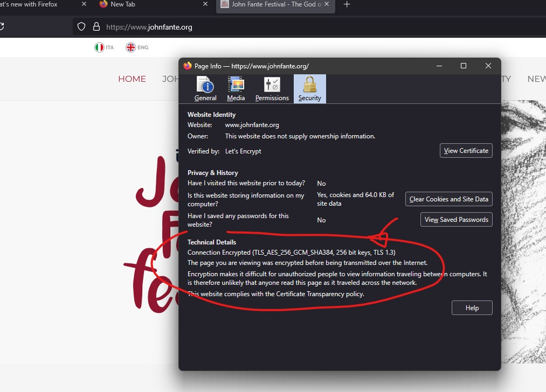Reload the page in Firefox

[x=2, y=27]
